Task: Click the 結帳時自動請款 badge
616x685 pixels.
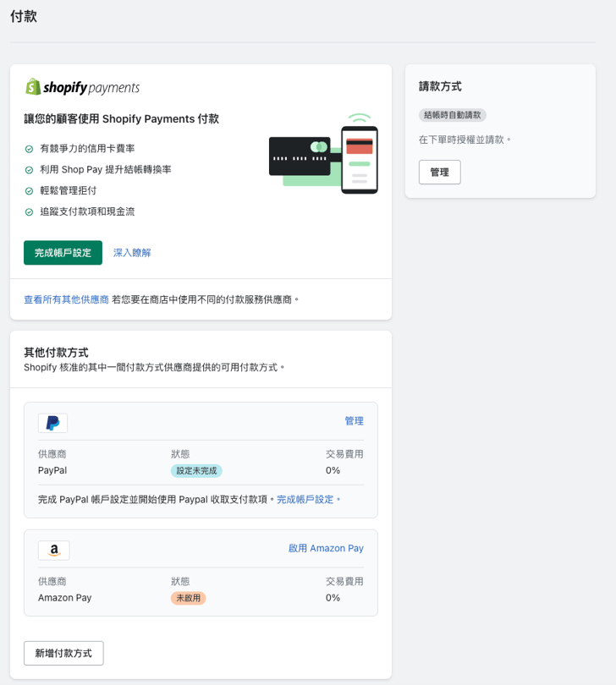Action: click(x=452, y=115)
